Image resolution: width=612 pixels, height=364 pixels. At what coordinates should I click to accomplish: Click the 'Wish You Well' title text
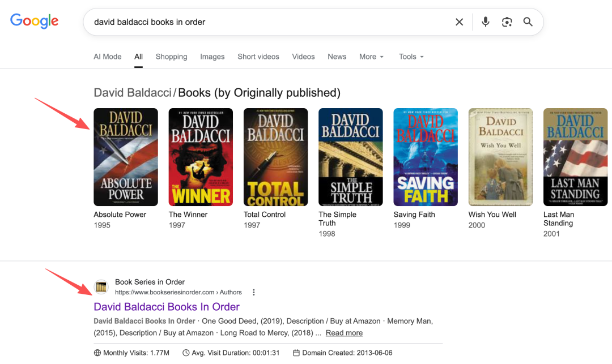click(x=492, y=215)
